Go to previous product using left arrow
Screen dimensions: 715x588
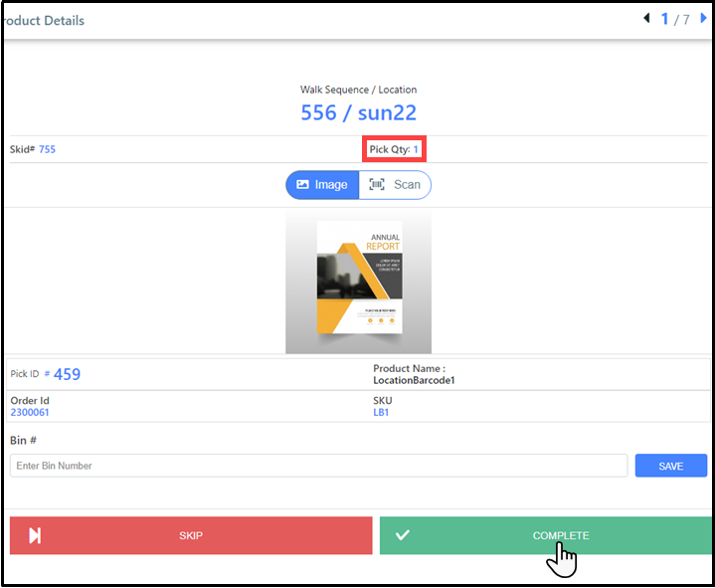coord(647,18)
